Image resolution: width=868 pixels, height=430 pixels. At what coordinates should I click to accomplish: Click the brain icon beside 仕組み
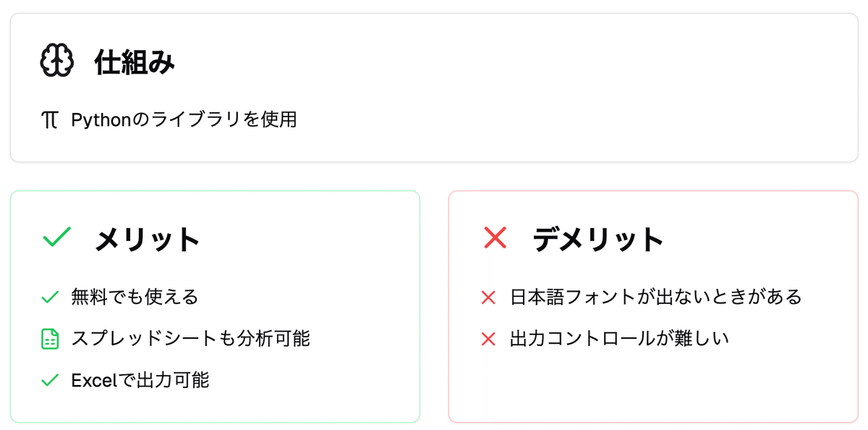(56, 62)
